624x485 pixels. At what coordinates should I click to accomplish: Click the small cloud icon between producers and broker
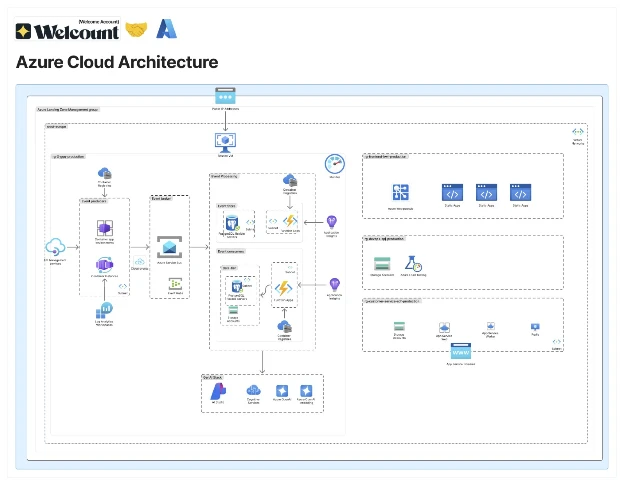[139, 262]
